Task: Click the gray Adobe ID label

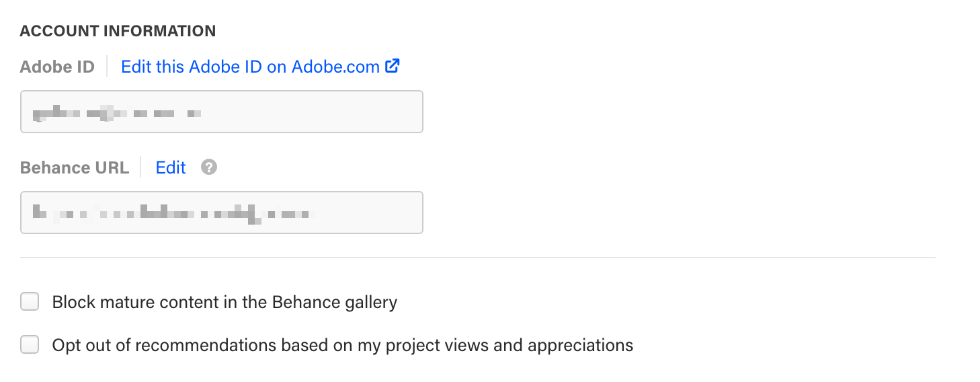Action: tap(57, 67)
